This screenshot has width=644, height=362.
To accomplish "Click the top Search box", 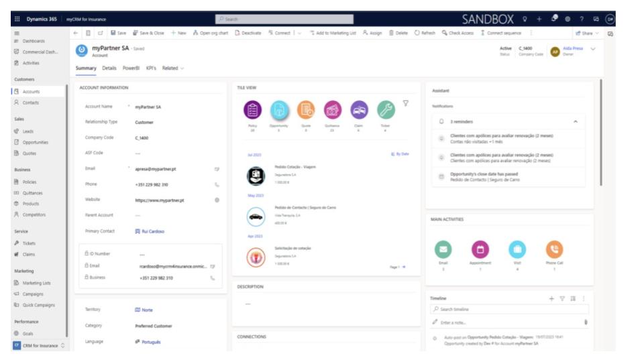I will pos(284,19).
